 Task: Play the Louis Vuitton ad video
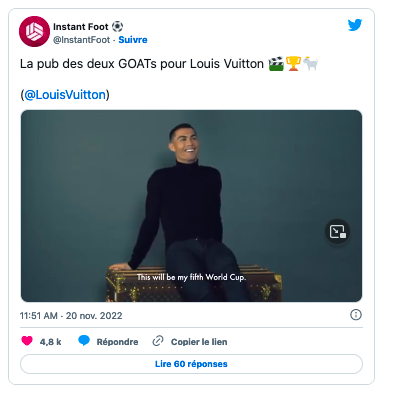(x=191, y=206)
